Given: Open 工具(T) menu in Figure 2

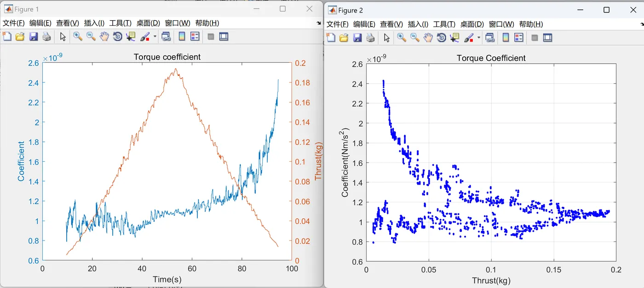Looking at the screenshot, I should pos(444,24).
